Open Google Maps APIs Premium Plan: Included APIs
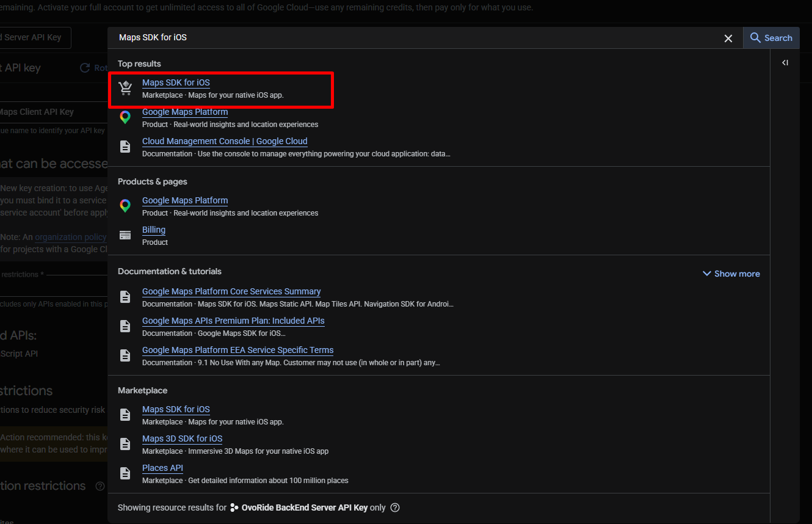The image size is (812, 524). (233, 321)
